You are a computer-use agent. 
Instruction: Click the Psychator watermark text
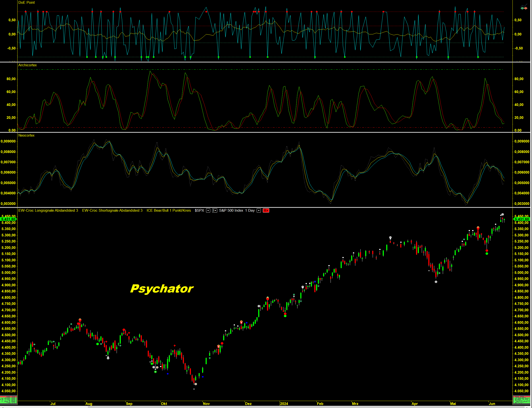[162, 288]
